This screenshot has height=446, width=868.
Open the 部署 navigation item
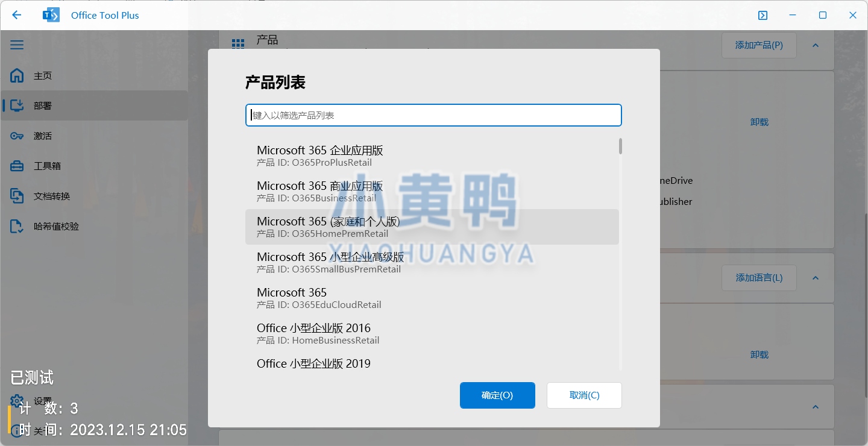tap(95, 105)
